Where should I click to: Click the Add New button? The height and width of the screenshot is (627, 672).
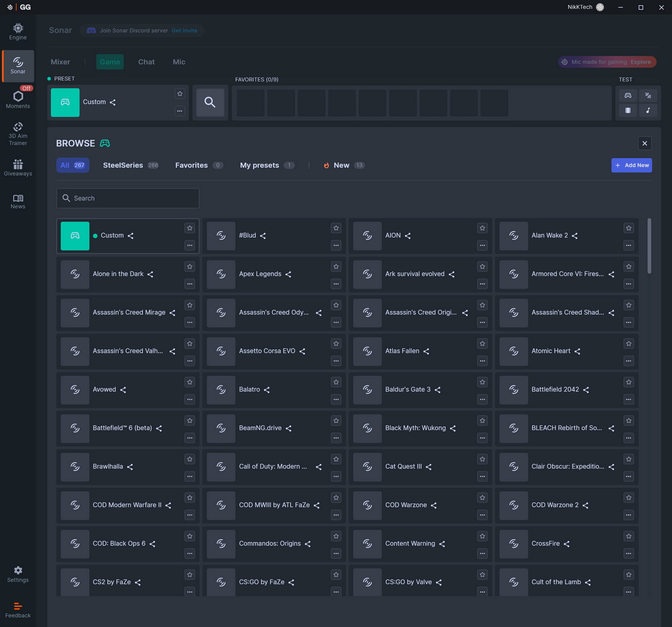click(632, 165)
